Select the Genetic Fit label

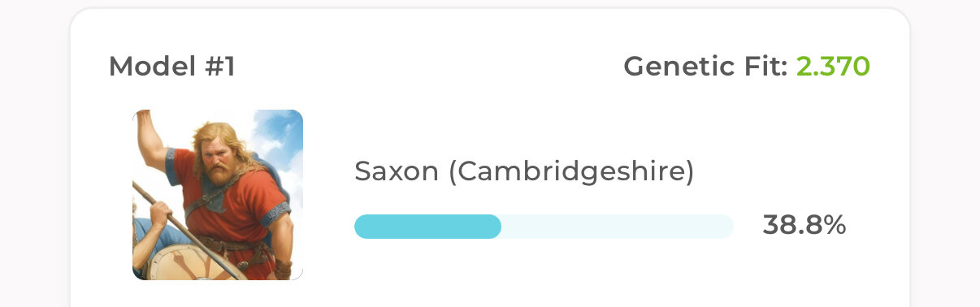(705, 67)
